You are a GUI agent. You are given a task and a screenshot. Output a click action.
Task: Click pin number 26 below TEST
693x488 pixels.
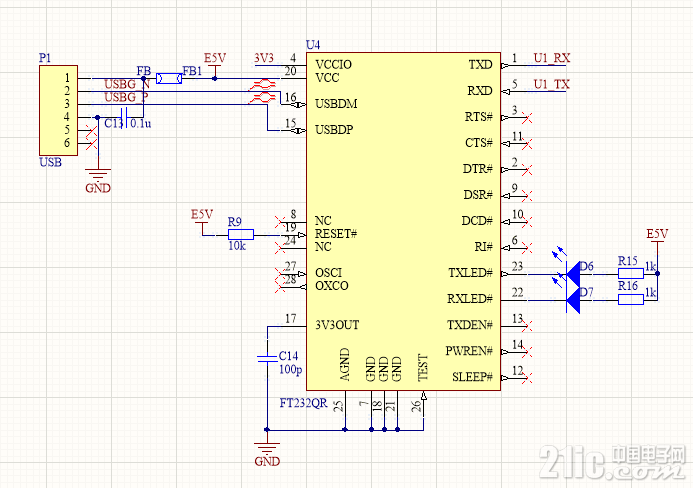416,406
